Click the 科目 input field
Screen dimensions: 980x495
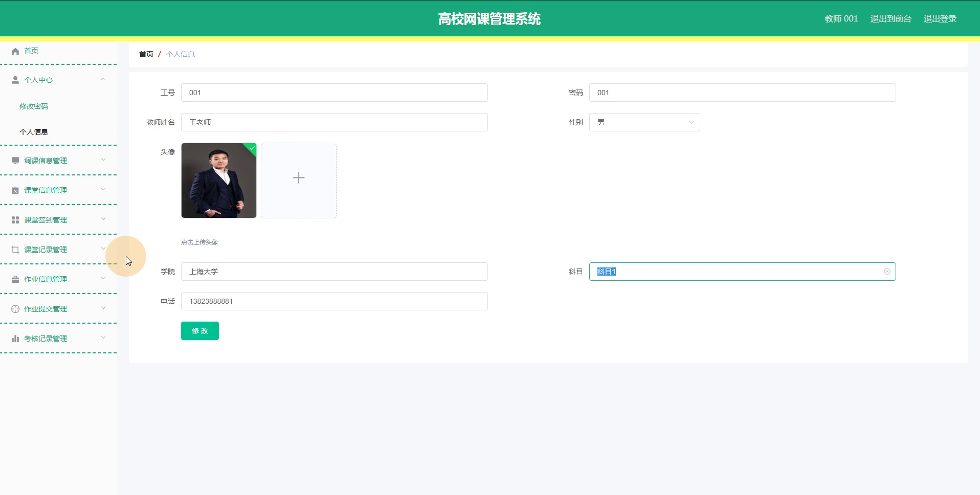tap(743, 272)
